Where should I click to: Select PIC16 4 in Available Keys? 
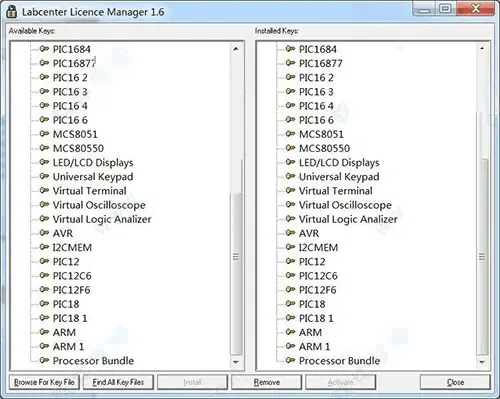[x=70, y=106]
